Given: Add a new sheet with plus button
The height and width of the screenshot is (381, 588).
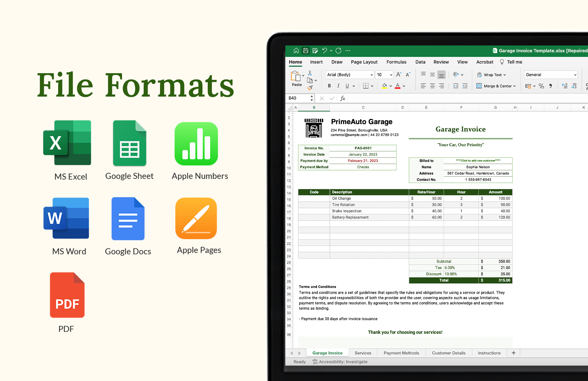Looking at the screenshot, I should click(513, 353).
